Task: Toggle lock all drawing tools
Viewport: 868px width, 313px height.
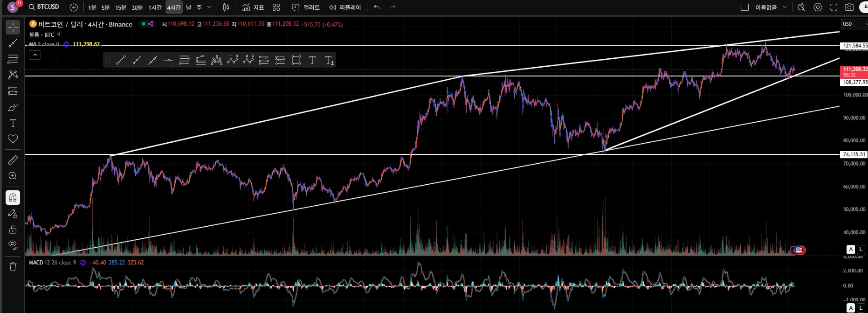Action: (x=13, y=230)
